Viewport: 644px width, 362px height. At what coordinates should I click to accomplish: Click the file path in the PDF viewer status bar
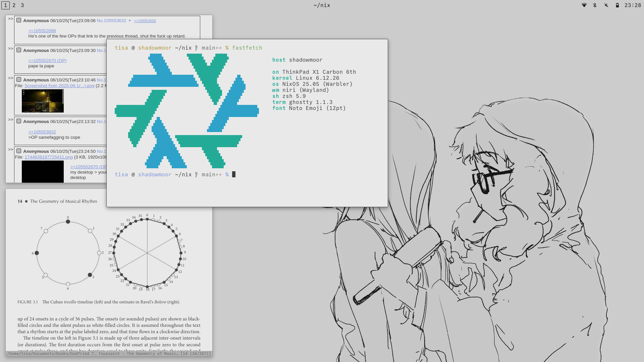(x=93, y=354)
